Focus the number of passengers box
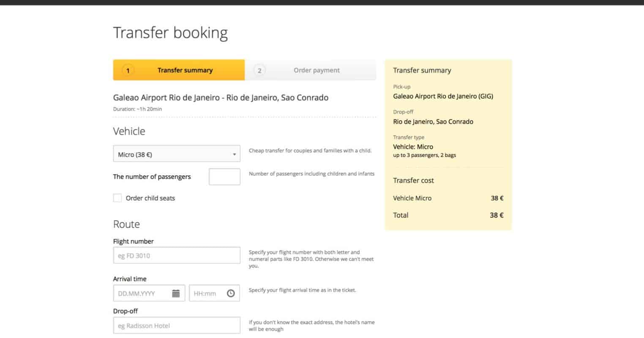 [x=224, y=177]
